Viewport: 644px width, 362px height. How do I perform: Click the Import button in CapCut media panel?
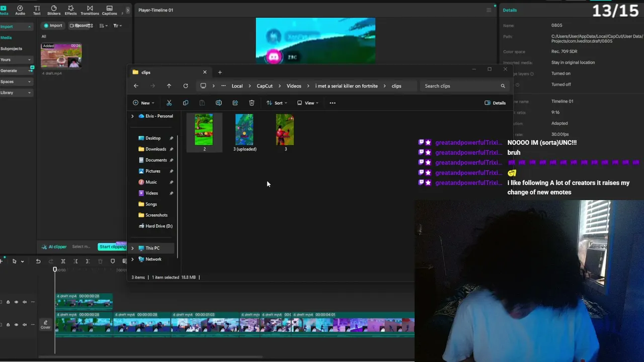[53, 26]
